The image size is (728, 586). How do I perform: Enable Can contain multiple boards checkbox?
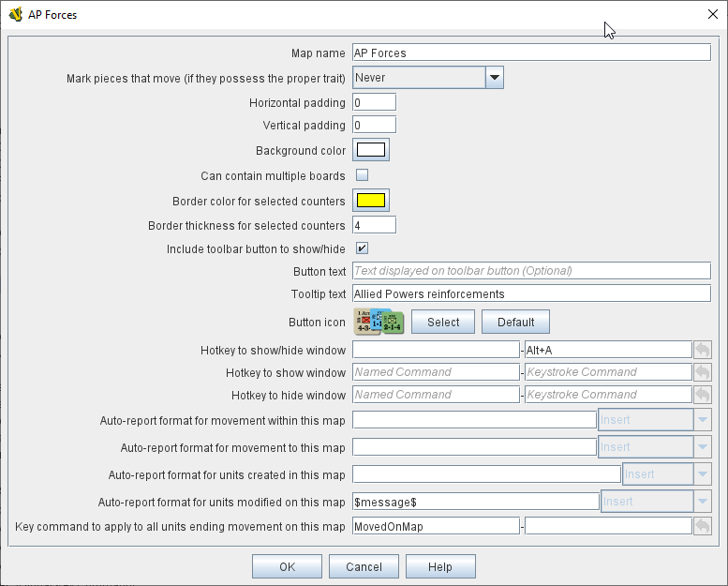362,175
